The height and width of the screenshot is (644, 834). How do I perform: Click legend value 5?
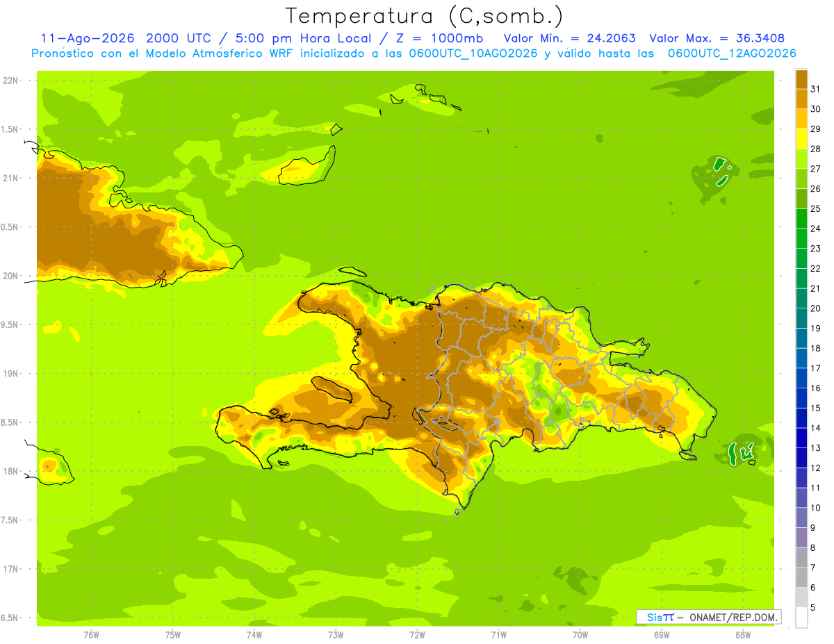pos(812,607)
